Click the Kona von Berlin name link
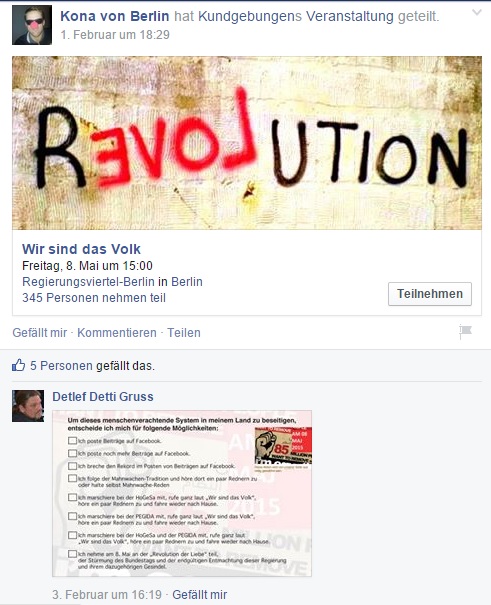This screenshot has width=491, height=605. 115,16
